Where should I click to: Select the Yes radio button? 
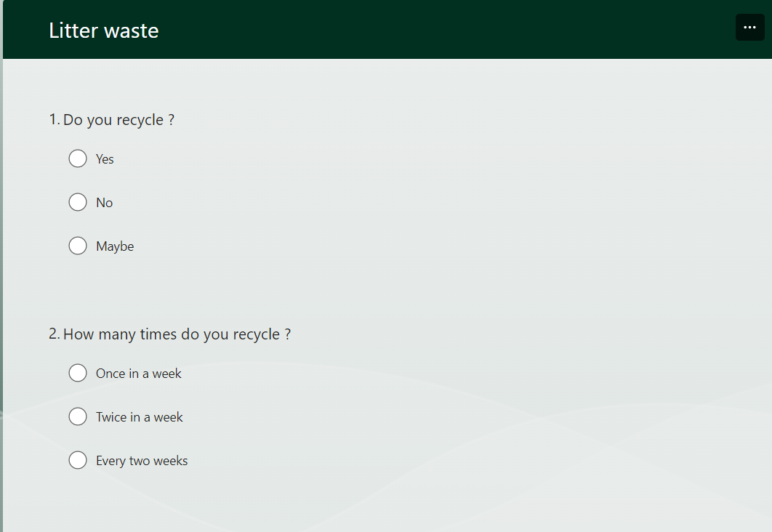click(x=78, y=158)
